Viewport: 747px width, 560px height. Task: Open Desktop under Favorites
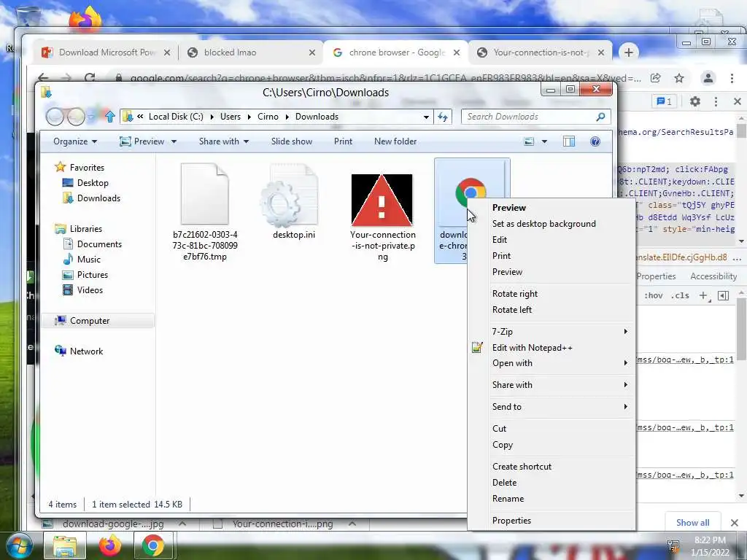93,183
